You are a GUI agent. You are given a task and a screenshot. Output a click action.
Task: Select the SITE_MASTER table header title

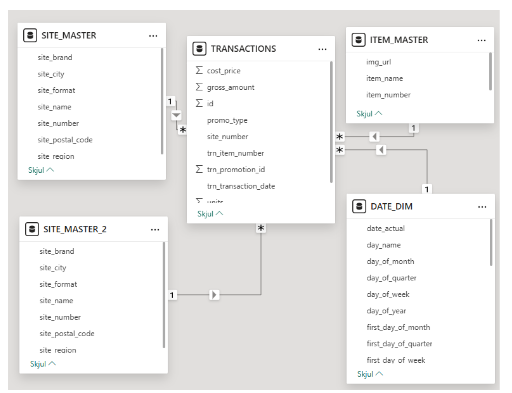[x=69, y=35]
